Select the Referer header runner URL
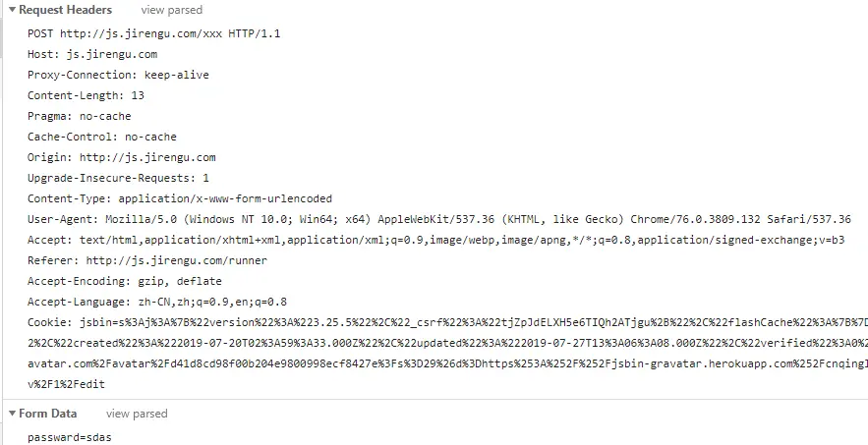The width and height of the screenshot is (868, 445). tap(177, 260)
